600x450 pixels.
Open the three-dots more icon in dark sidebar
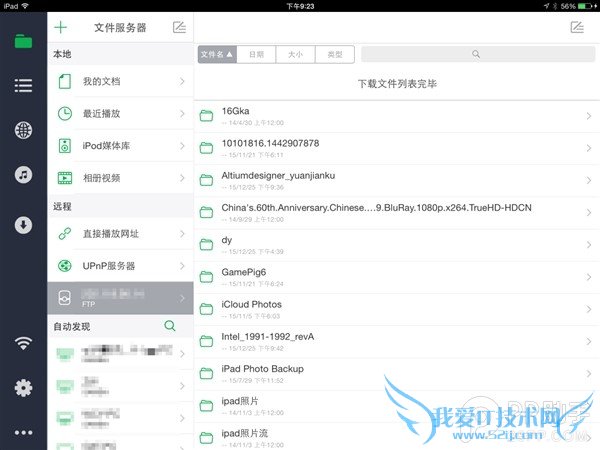(x=23, y=432)
